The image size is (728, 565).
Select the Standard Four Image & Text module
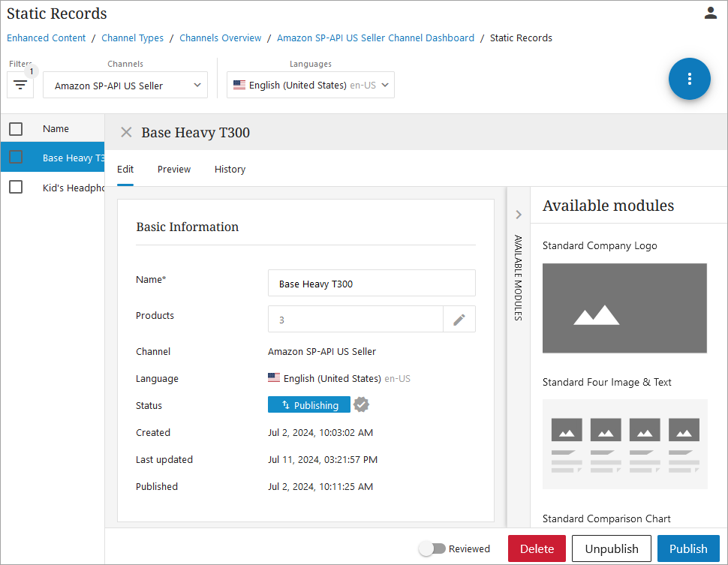pyautogui.click(x=624, y=443)
